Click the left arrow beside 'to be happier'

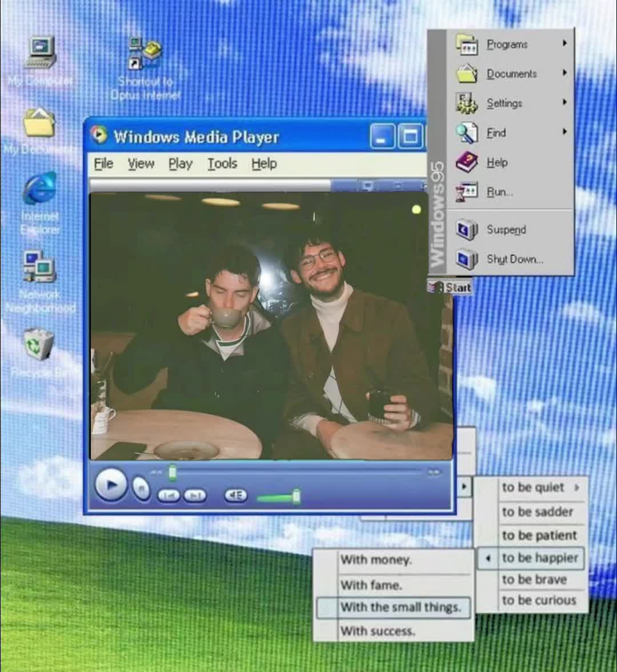[x=488, y=558]
